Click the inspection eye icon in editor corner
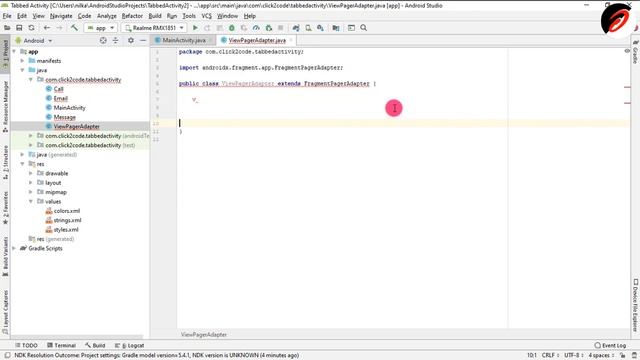Image resolution: width=640 pixels, height=360 pixels. (627, 51)
